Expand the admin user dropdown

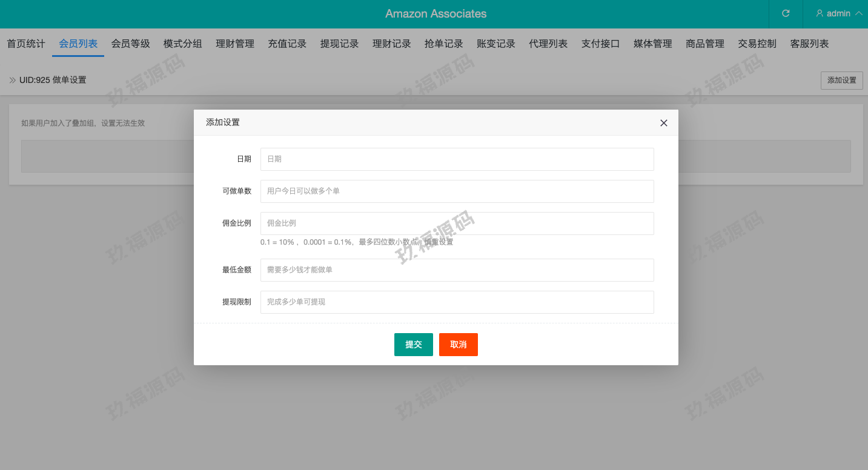(839, 13)
